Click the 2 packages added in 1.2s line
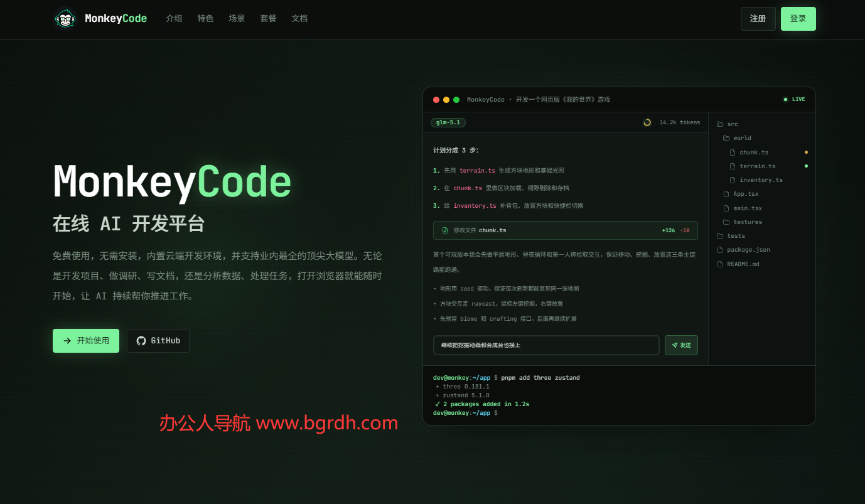865x504 pixels. 482,404
